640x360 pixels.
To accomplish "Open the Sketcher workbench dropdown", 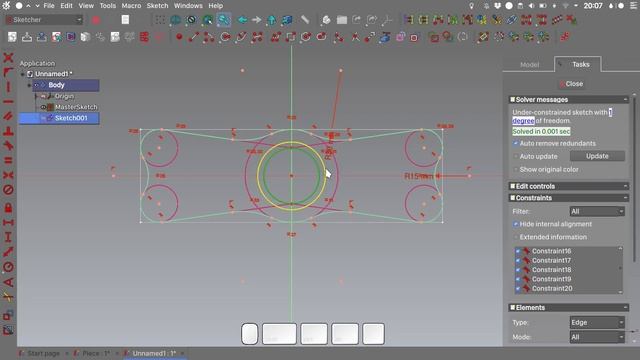I will [x=44, y=20].
